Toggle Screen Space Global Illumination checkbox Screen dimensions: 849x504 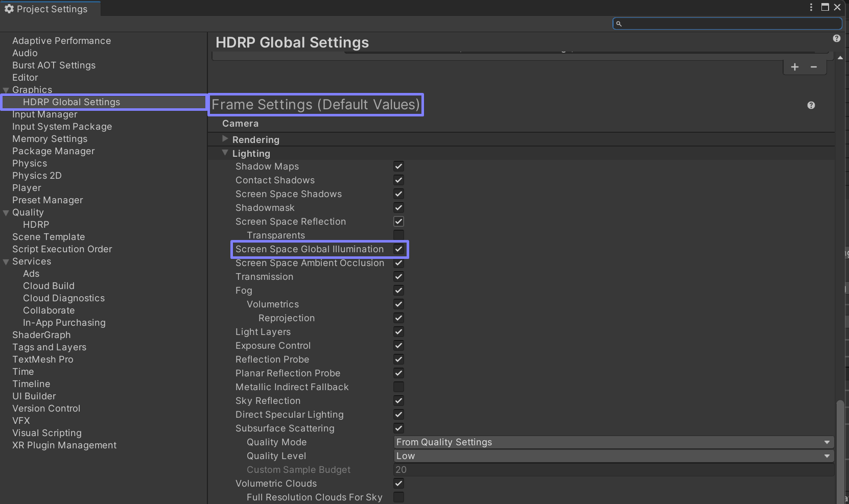tap(398, 249)
